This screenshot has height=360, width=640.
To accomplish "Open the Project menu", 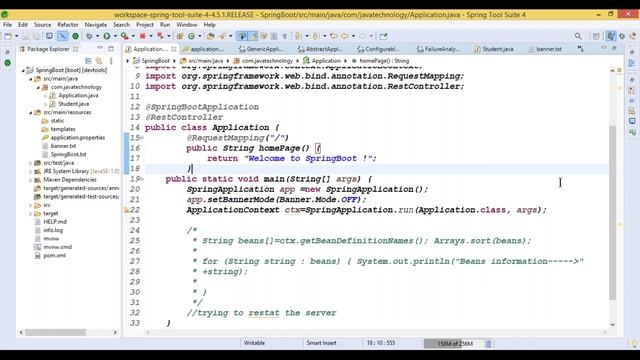I will click(145, 24).
